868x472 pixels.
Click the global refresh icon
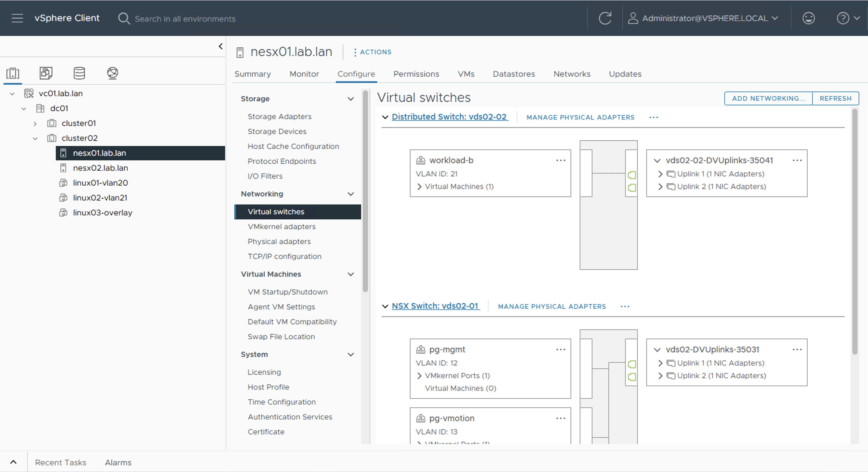point(605,18)
